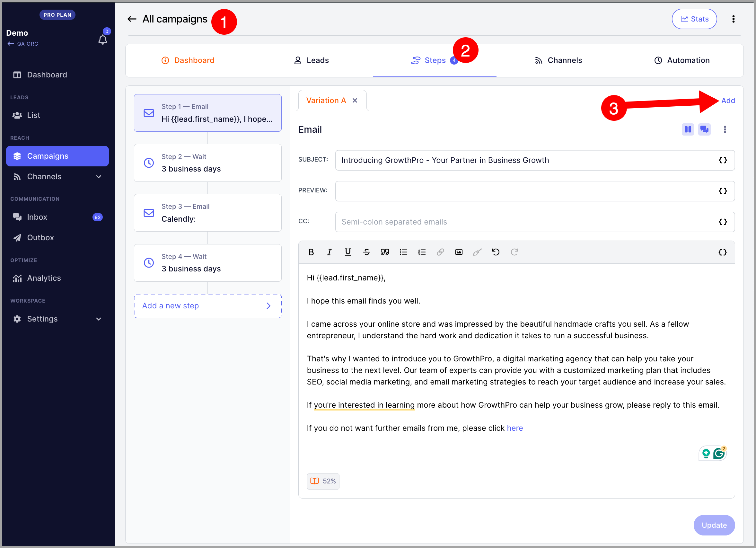Screen dimensions: 756x548
Task: Expand the Settings chevron in the sidebar
Action: (x=99, y=319)
